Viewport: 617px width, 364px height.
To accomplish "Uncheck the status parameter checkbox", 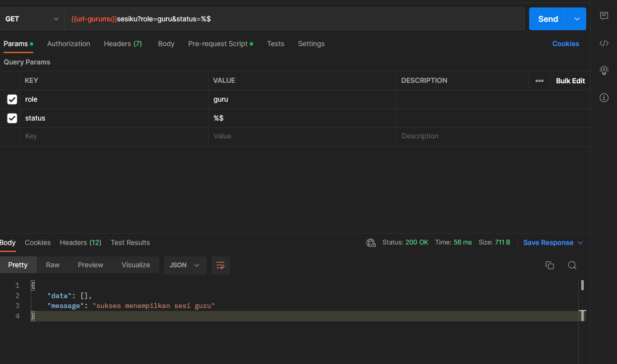I will point(12,119).
